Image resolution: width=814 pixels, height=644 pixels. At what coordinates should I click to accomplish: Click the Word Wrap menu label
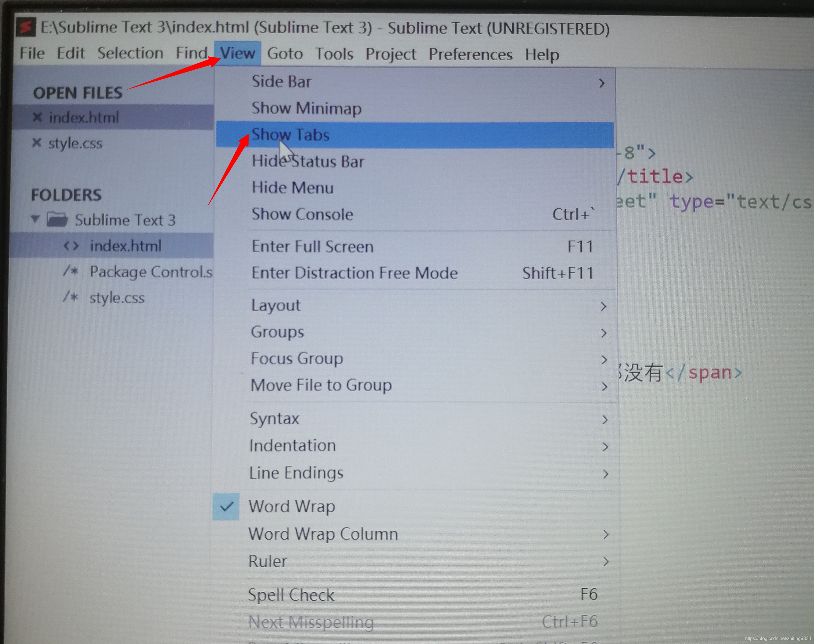point(292,506)
